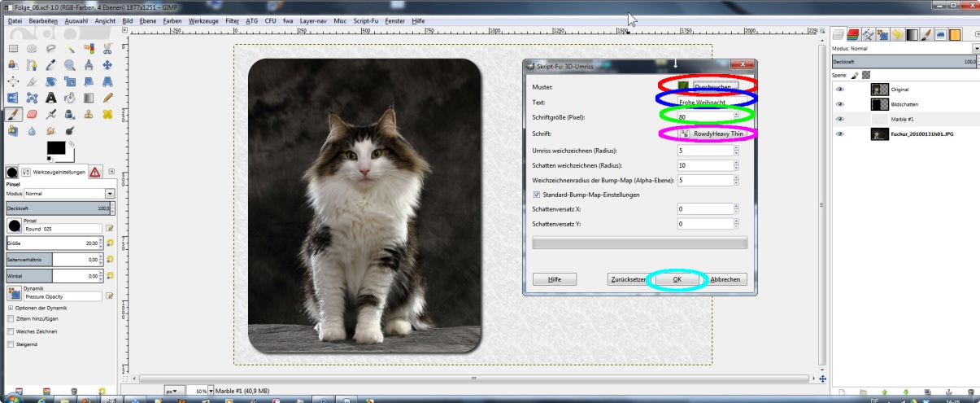Switch to the Undo History tab

(x=897, y=34)
